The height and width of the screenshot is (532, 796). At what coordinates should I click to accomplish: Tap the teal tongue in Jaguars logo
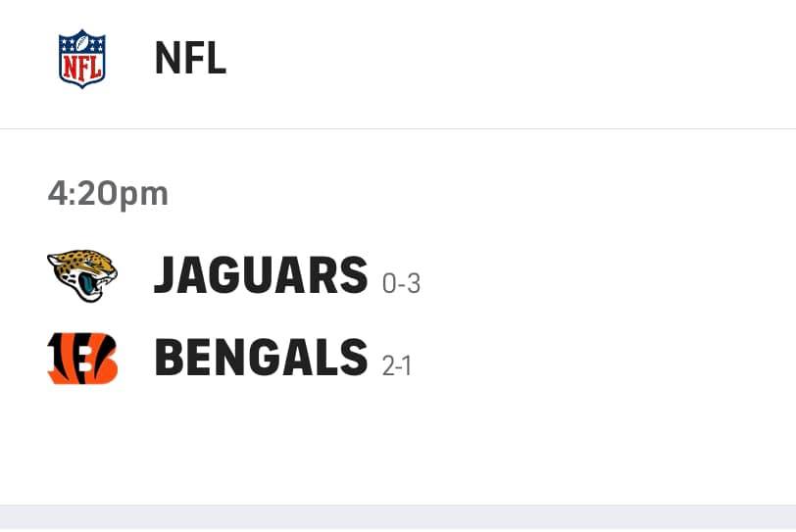(x=87, y=283)
